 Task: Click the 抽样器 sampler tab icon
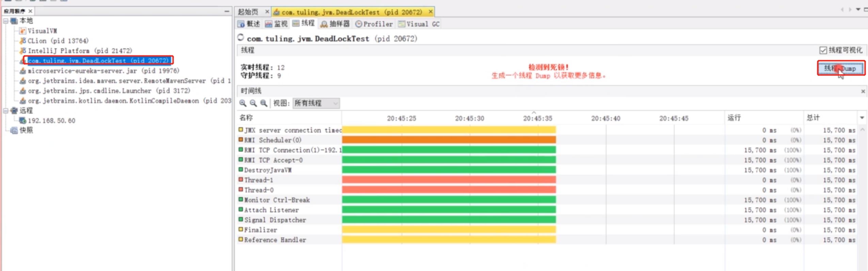tap(324, 24)
